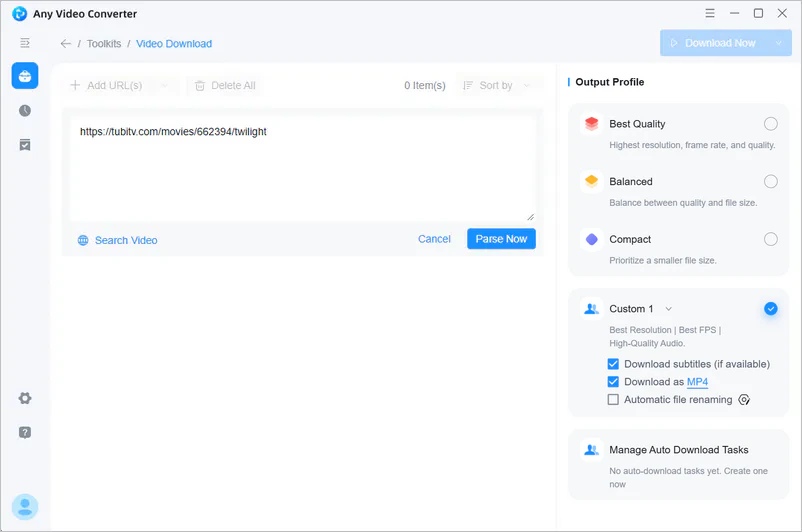This screenshot has height=532, width=802.
Task: Click the plus icon for Add URL(s)
Action: [x=75, y=85]
